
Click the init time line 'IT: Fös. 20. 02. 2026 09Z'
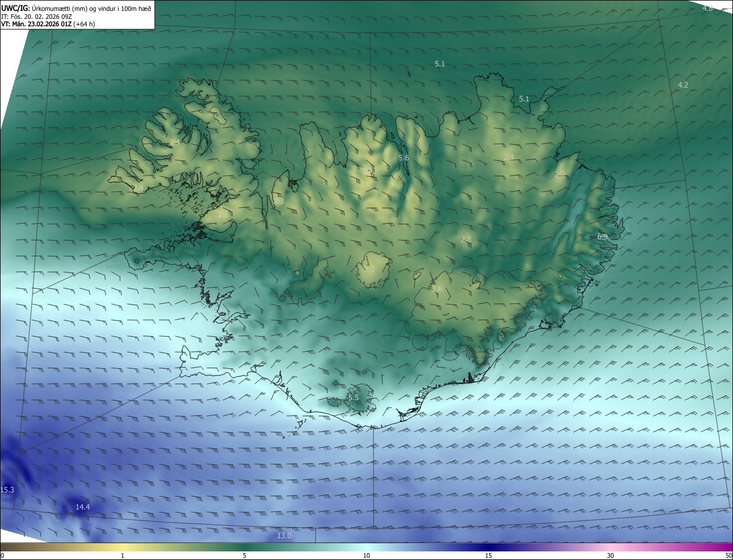click(37, 16)
